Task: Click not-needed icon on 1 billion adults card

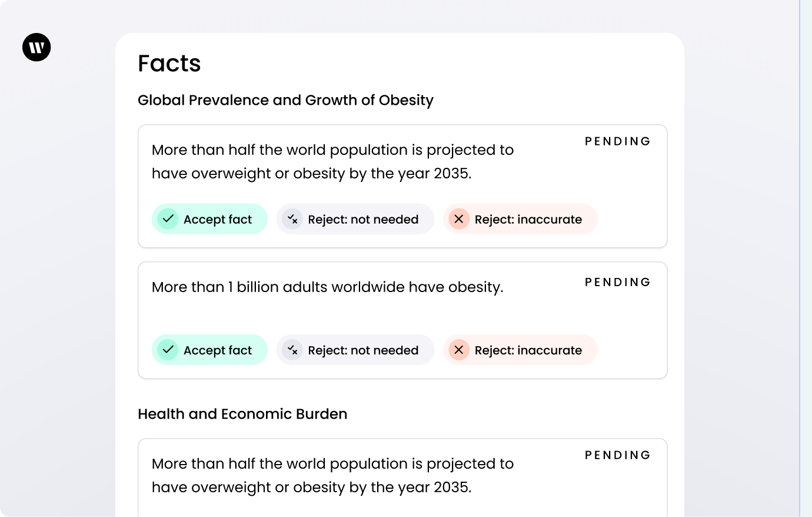Action: coord(292,350)
